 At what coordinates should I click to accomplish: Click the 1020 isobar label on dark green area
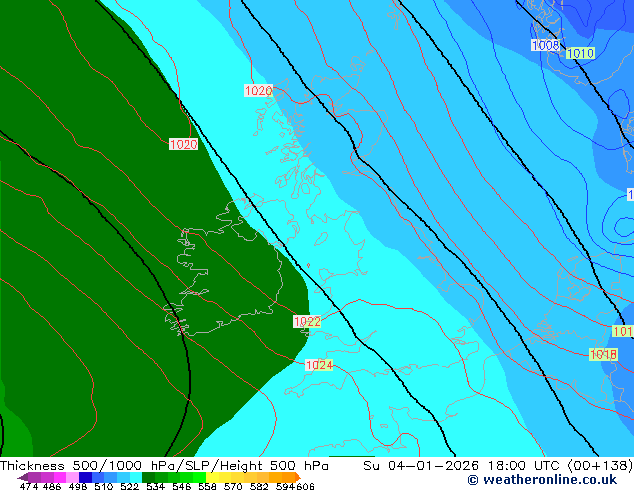pyautogui.click(x=184, y=144)
